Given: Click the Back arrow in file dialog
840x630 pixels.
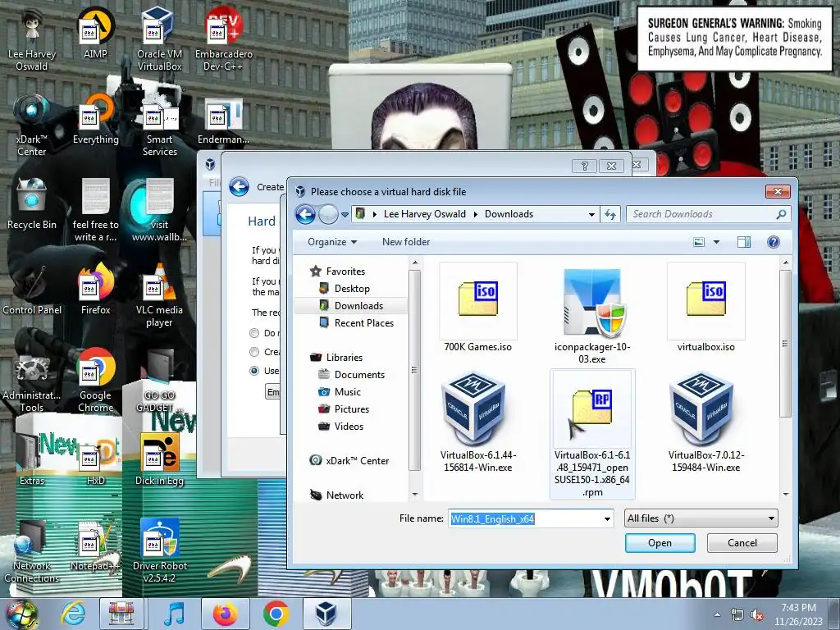Looking at the screenshot, I should tap(305, 214).
